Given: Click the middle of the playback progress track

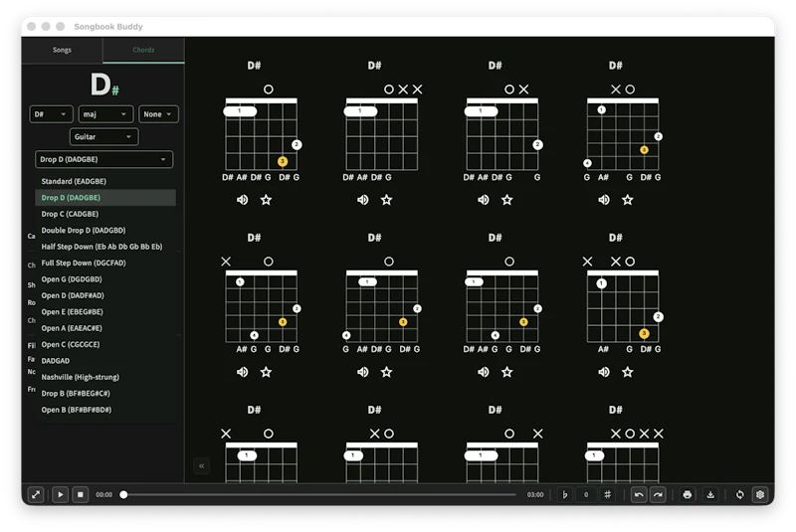Looking at the screenshot, I should click(319, 494).
